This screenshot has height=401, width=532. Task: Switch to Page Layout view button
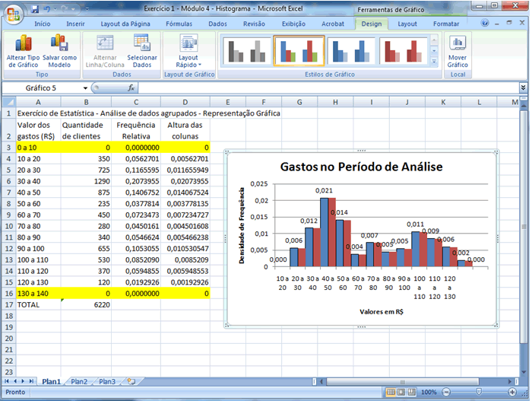403,392
